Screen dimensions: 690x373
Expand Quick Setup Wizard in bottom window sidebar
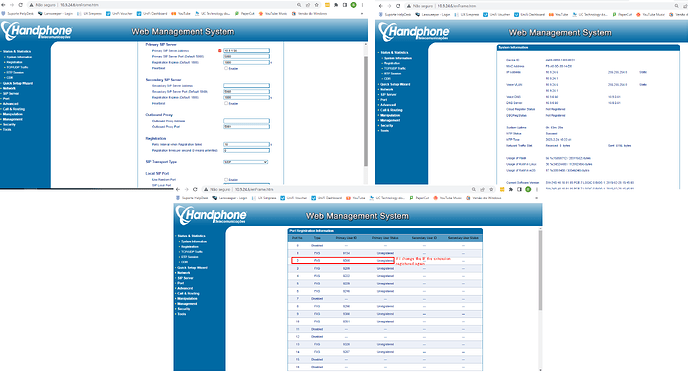[x=191, y=267]
